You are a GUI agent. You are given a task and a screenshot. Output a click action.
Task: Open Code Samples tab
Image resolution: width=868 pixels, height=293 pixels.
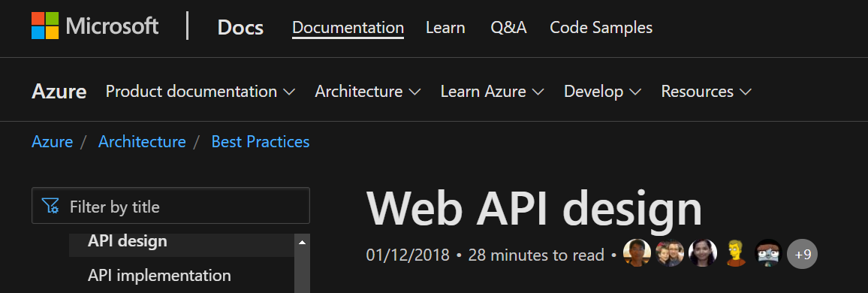tap(601, 27)
